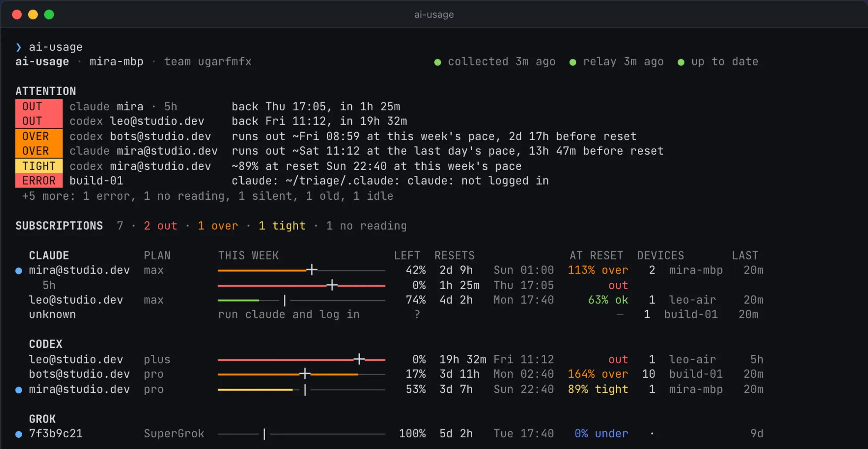
Task: Click the "89% tight" at-reset value
Action: pyautogui.click(x=598, y=390)
